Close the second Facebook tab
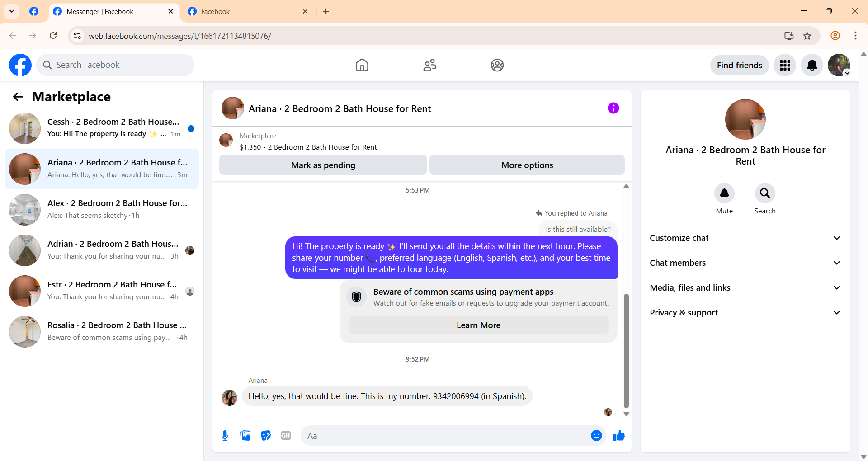This screenshot has width=868, height=461. pos(305,11)
